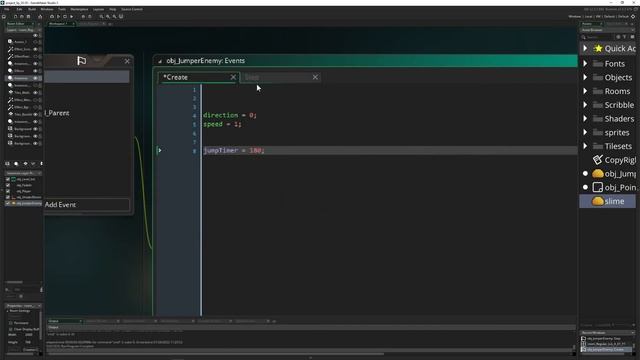Open the Source Control menu
The width and height of the screenshot is (640, 360).
click(x=132, y=9)
